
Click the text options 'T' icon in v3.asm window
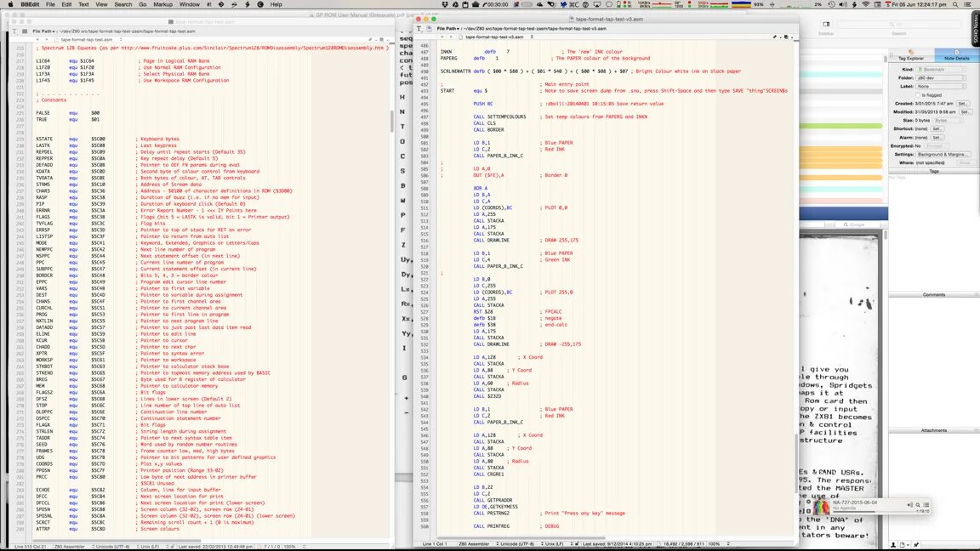pyautogui.click(x=419, y=29)
